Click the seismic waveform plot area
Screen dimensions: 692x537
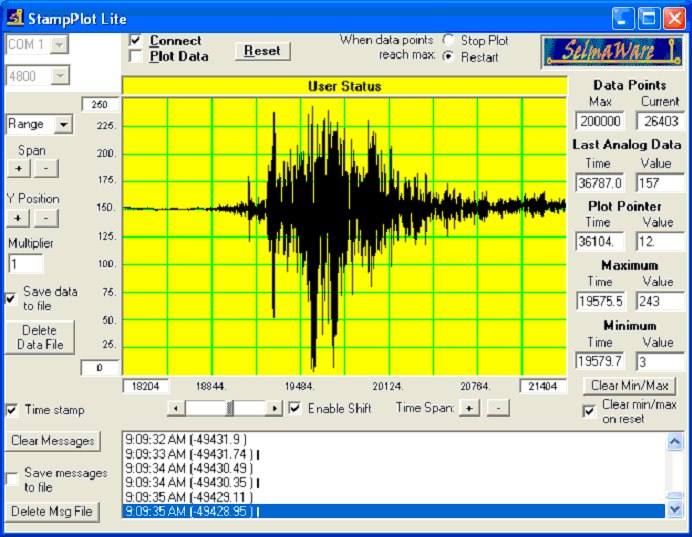(x=344, y=237)
